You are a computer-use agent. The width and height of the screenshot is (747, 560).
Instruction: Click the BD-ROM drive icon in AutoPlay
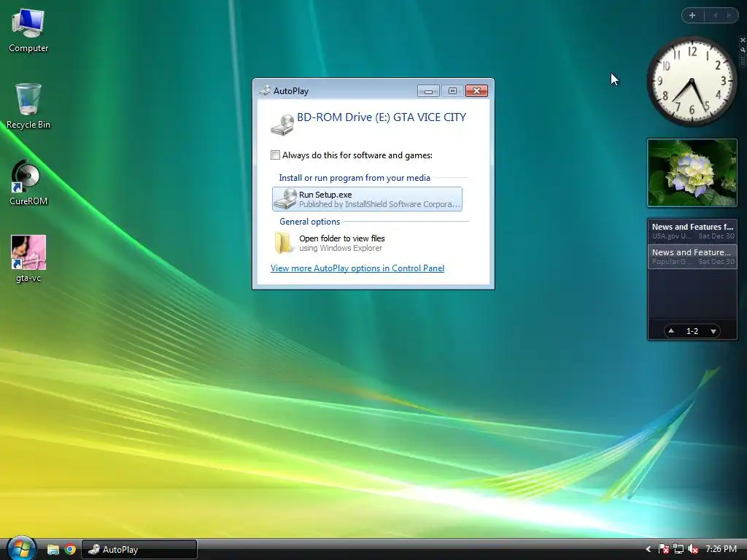[x=282, y=124]
